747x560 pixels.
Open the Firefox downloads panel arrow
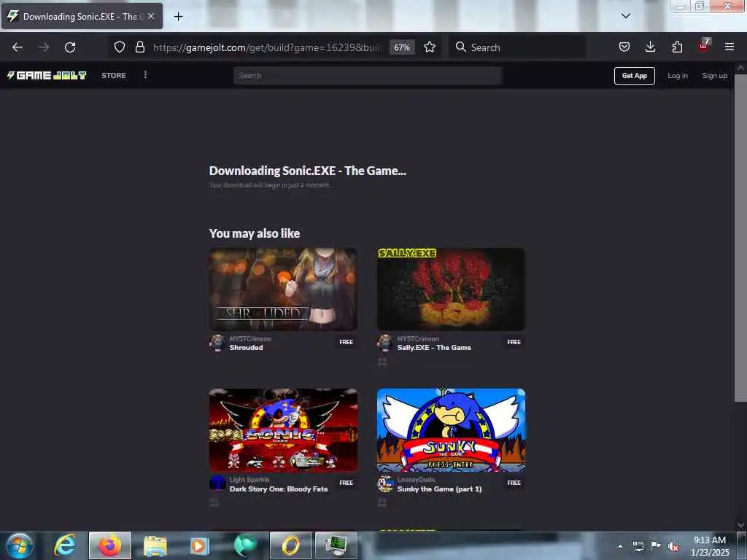tap(650, 47)
